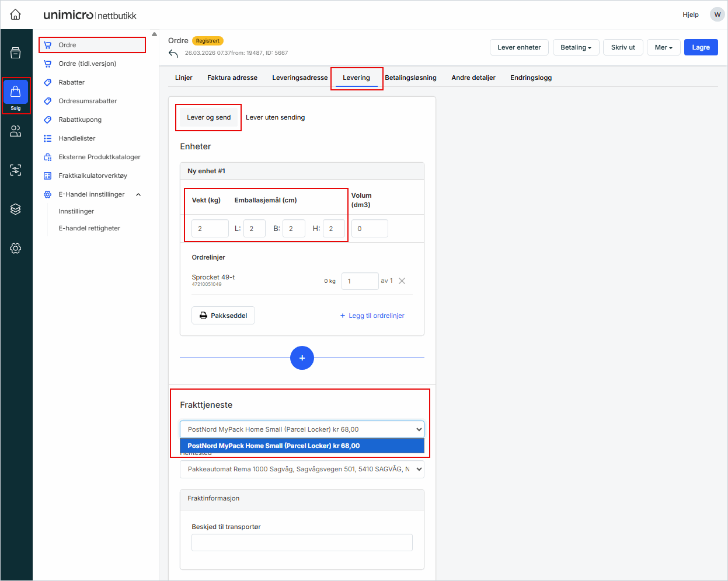Viewport: 728px width, 581px height.
Task: Select Lever og send option
Action: coord(208,117)
